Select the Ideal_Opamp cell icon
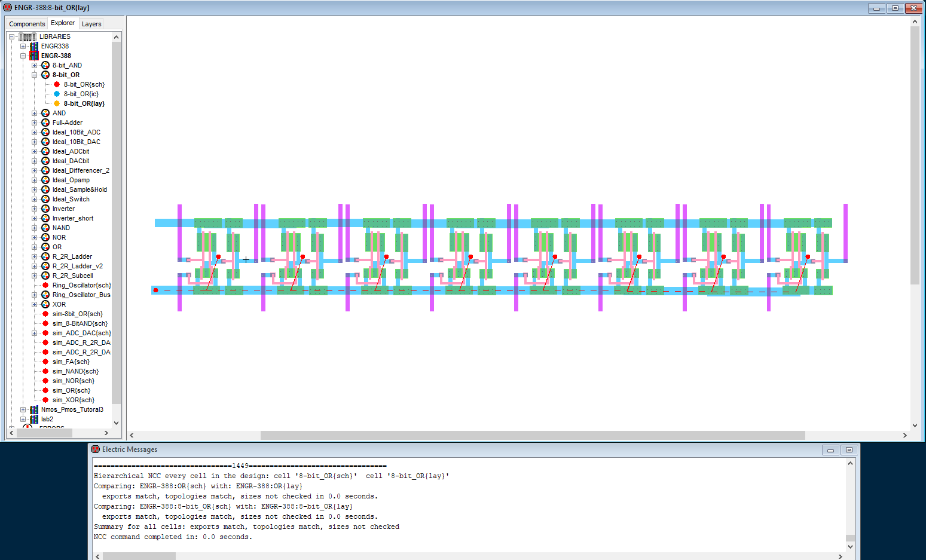This screenshot has width=926, height=560. pyautogui.click(x=45, y=180)
